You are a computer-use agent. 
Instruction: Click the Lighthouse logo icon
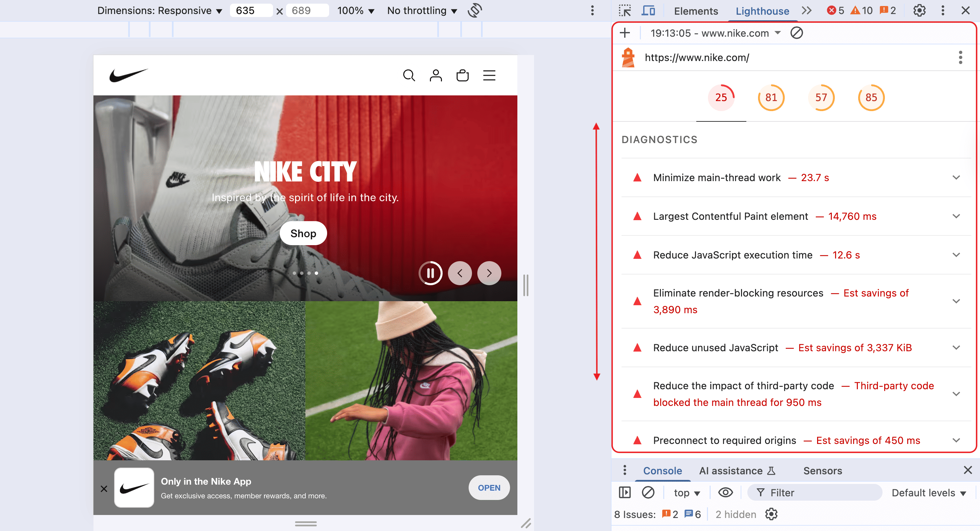point(628,57)
